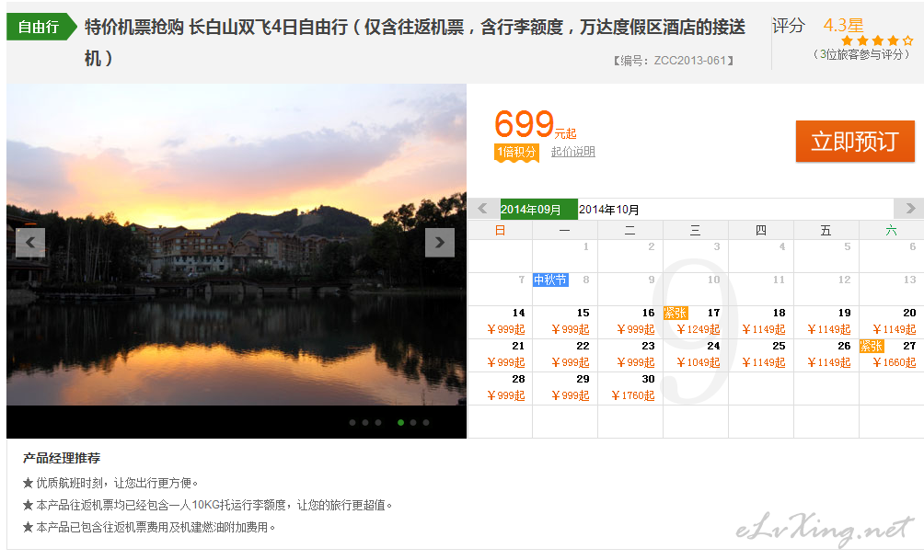Screen dimensions: 924x560
Task: Select the last slideshow dot
Action: click(x=426, y=422)
